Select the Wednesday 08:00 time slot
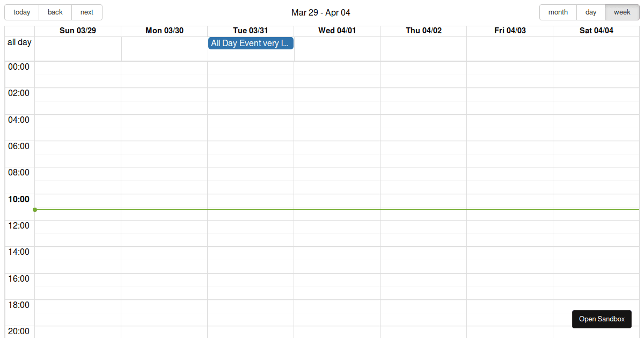This screenshot has height=338, width=644. point(337,174)
